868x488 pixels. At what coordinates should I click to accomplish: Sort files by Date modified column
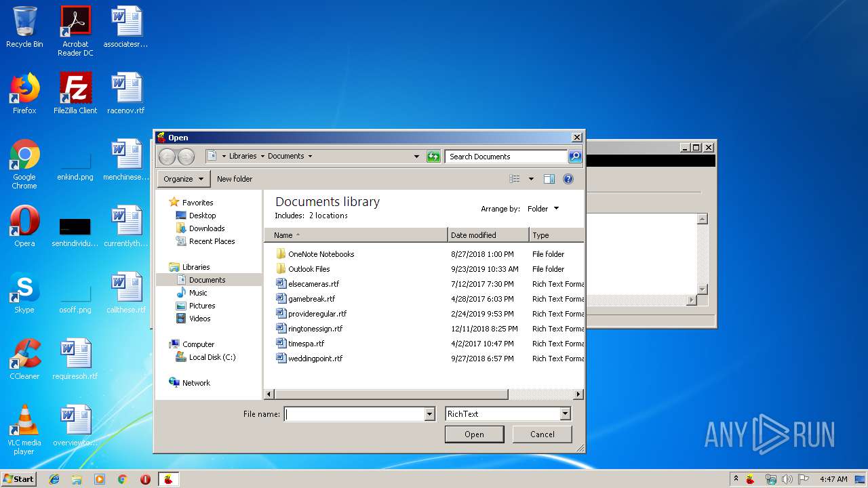click(x=488, y=235)
